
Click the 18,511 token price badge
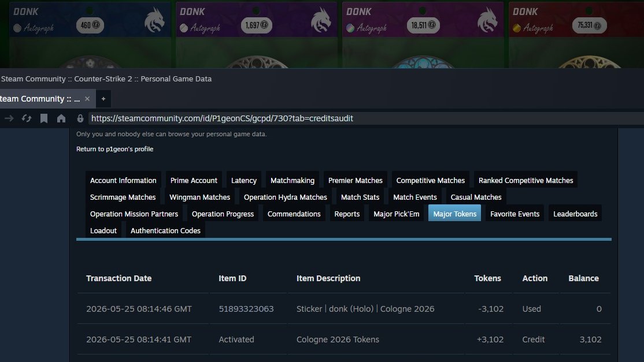pyautogui.click(x=423, y=25)
